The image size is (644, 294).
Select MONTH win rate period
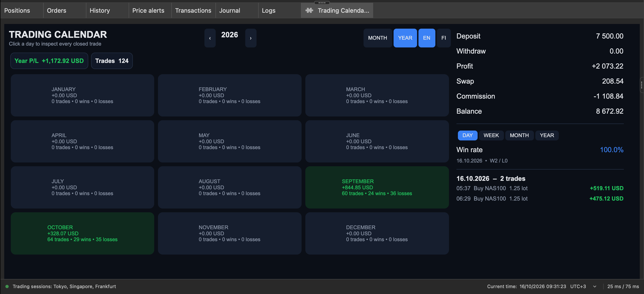point(519,135)
